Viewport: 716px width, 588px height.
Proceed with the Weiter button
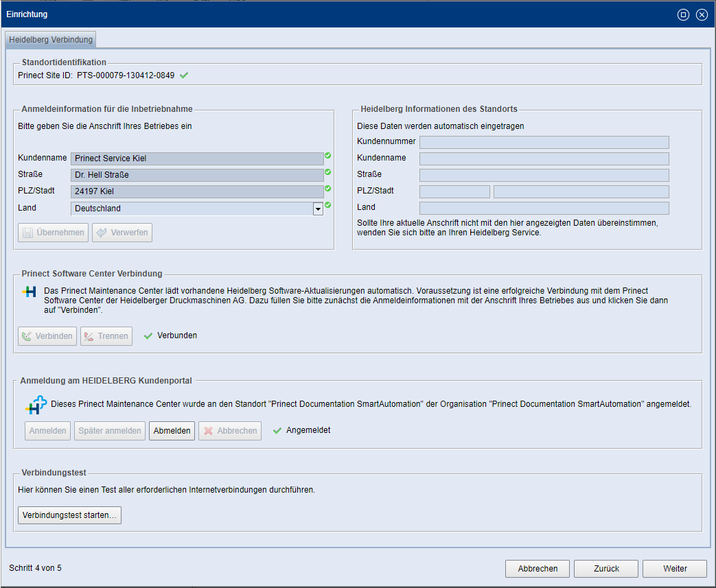click(x=674, y=569)
